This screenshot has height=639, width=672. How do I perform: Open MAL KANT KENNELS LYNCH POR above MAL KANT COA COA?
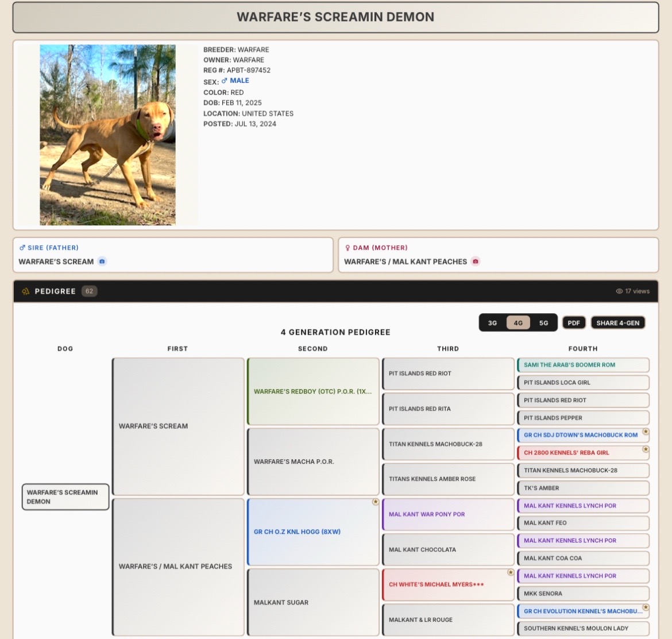tap(583, 541)
